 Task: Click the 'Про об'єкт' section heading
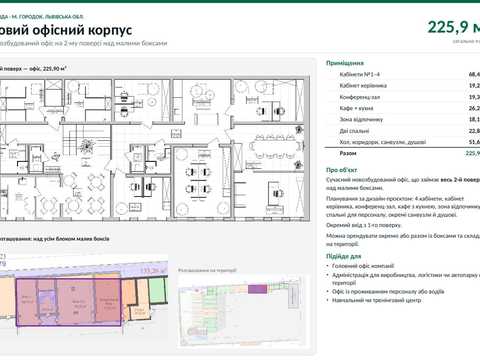coord(341,170)
